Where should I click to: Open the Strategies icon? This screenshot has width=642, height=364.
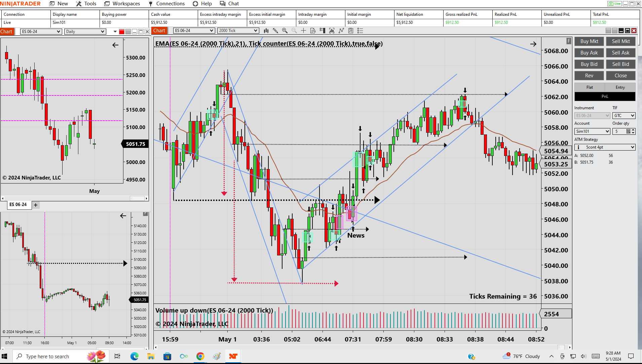tap(351, 31)
